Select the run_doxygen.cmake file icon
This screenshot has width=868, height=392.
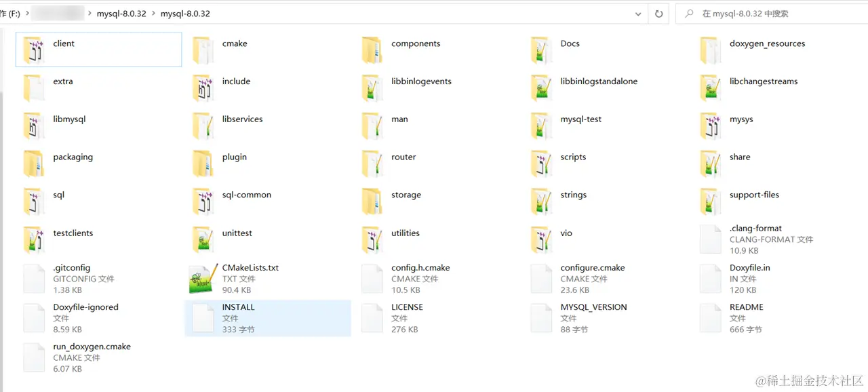click(34, 357)
